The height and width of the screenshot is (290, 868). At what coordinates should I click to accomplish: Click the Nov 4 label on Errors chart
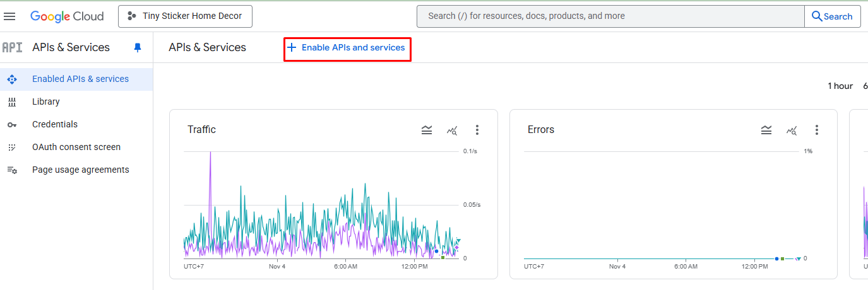[617, 267]
